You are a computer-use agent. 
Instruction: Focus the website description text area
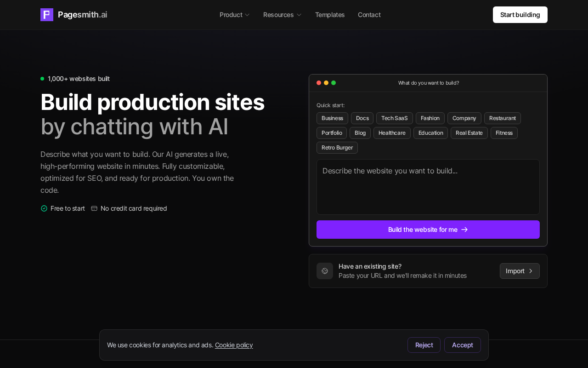pyautogui.click(x=428, y=187)
